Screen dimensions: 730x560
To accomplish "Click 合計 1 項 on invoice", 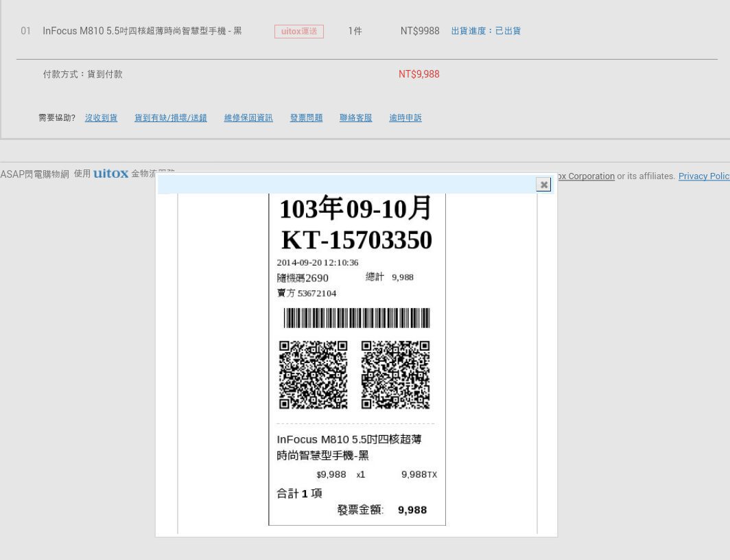I will tap(299, 493).
